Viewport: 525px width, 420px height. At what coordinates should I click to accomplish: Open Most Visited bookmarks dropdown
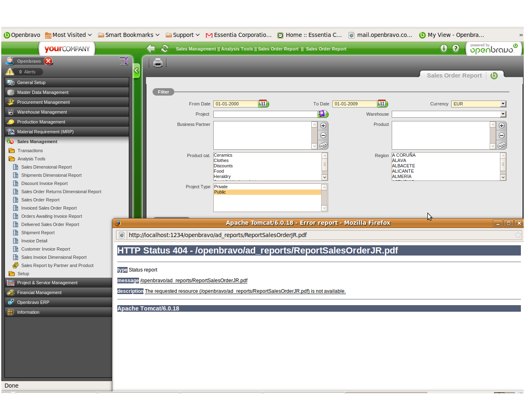tap(68, 35)
